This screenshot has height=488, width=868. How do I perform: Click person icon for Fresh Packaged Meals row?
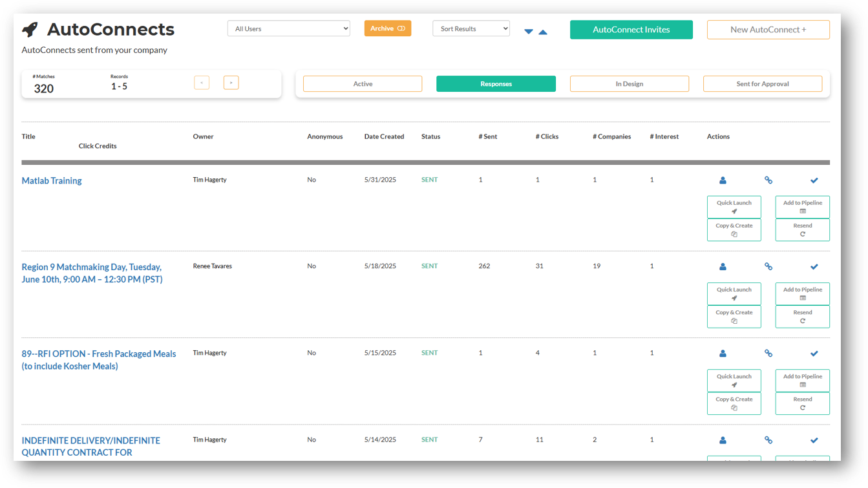[x=723, y=354]
